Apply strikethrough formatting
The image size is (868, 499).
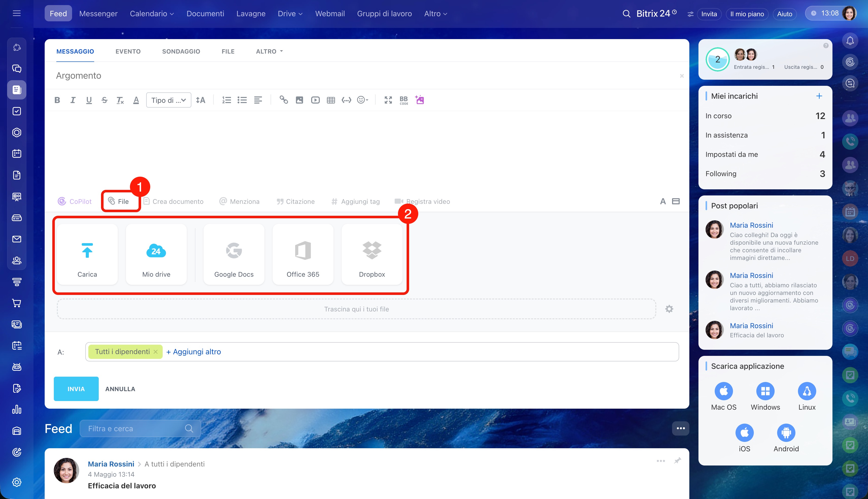pyautogui.click(x=105, y=100)
